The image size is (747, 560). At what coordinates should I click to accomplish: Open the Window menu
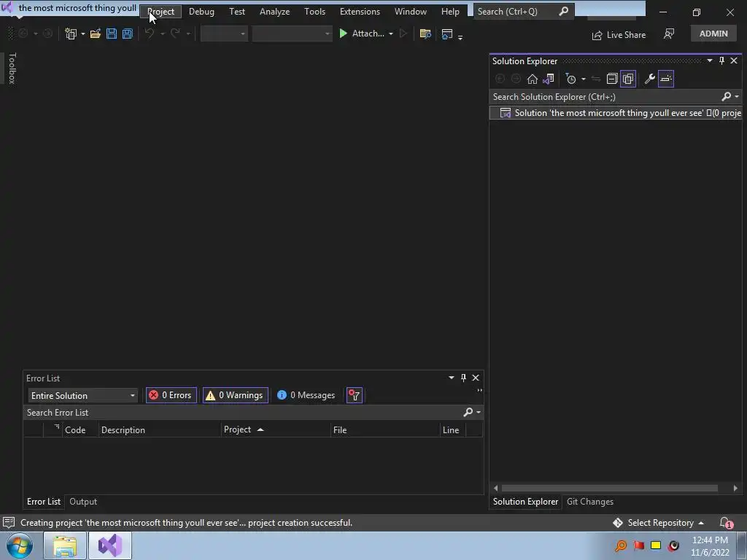(410, 12)
